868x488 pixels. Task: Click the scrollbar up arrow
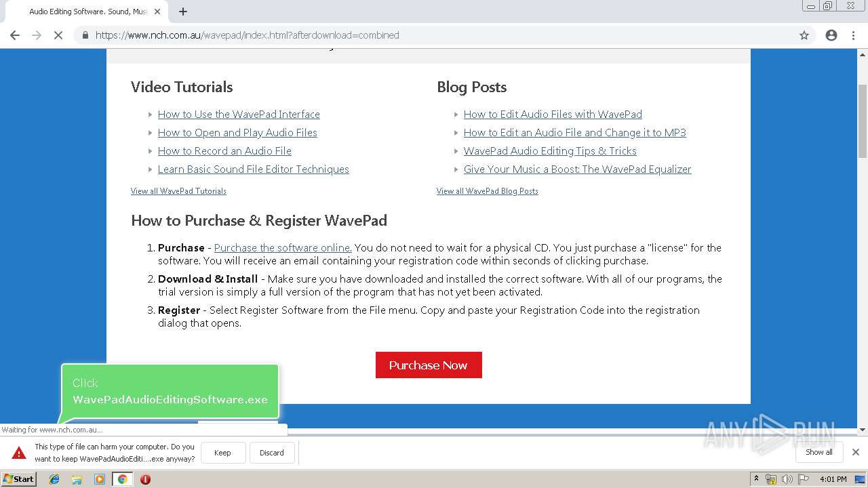[863, 54]
